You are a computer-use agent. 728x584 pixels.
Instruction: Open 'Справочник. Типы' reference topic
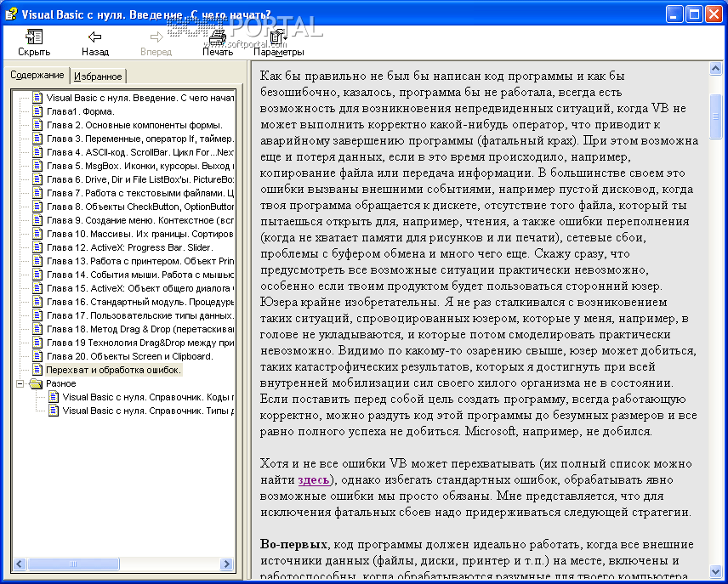tap(148, 411)
